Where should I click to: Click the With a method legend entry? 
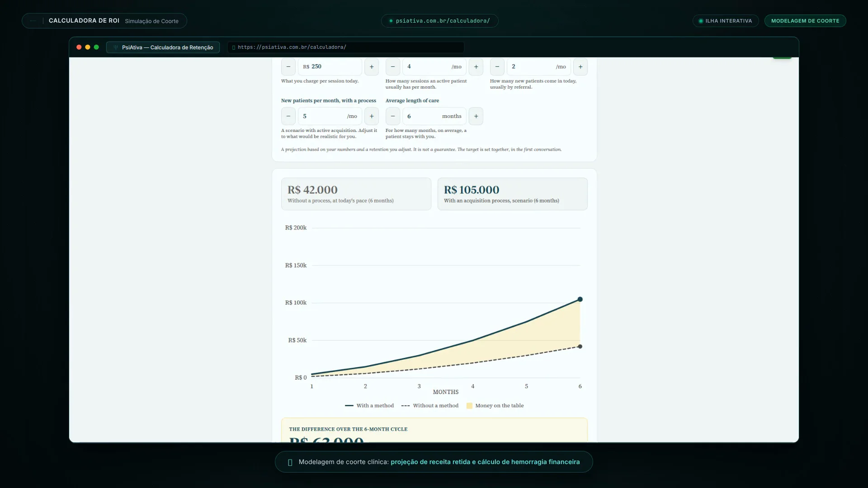coord(369,406)
